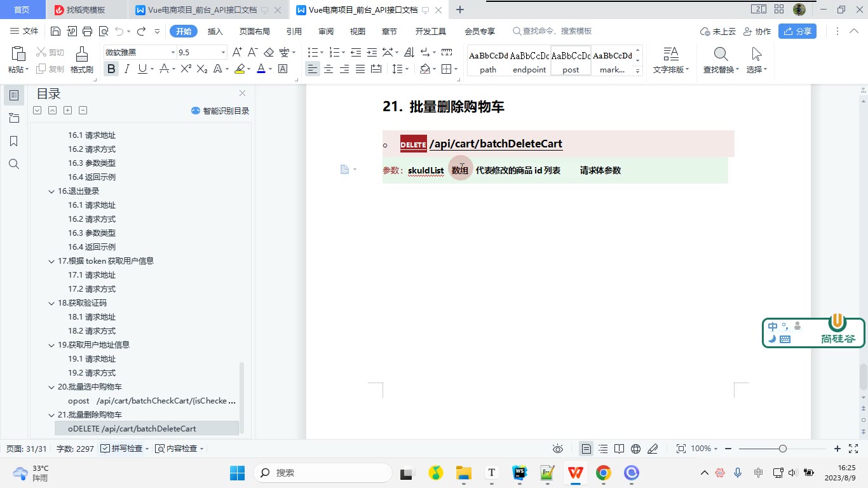Click the 分享 share button

[797, 31]
